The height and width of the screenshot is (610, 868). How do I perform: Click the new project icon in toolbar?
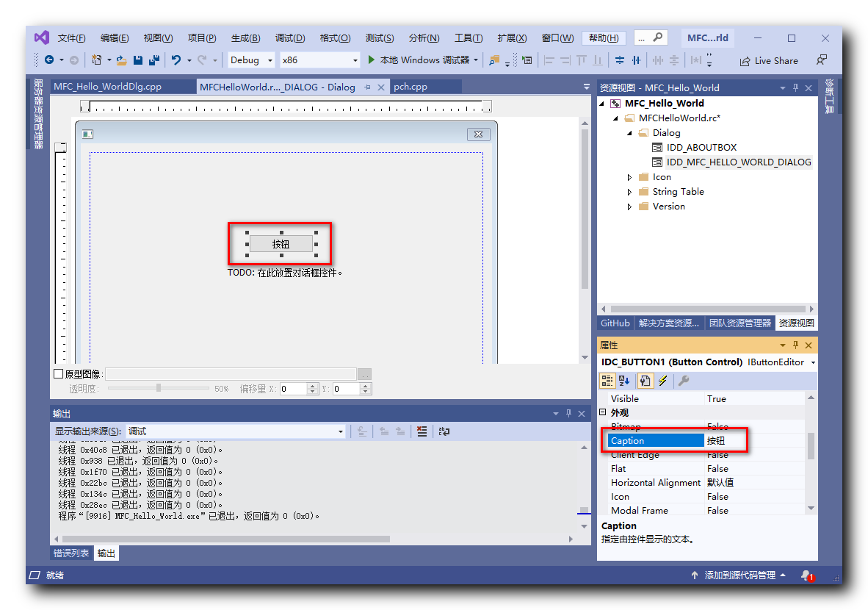point(96,60)
